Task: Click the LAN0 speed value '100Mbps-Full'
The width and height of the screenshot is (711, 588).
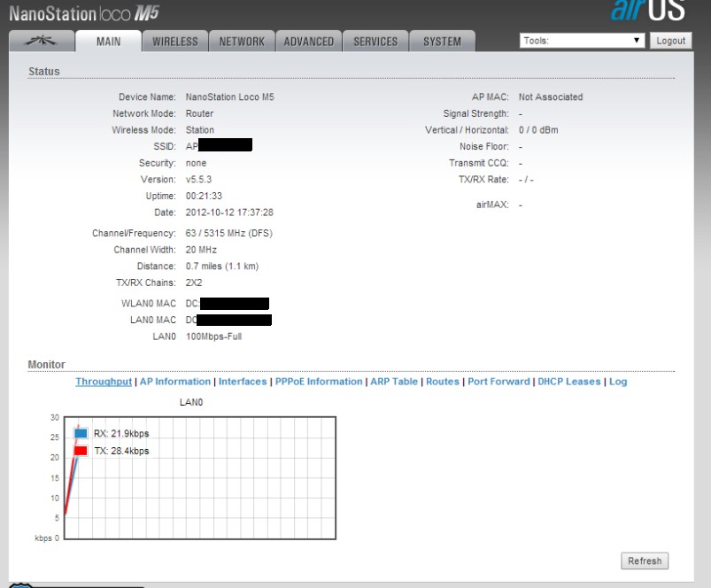Action: 213,337
